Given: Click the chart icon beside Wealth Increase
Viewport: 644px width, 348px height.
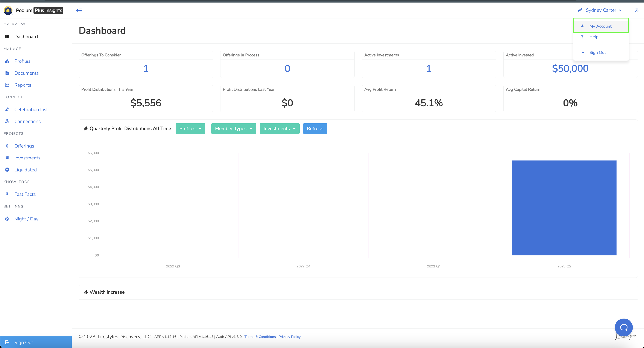Looking at the screenshot, I should pos(86,292).
